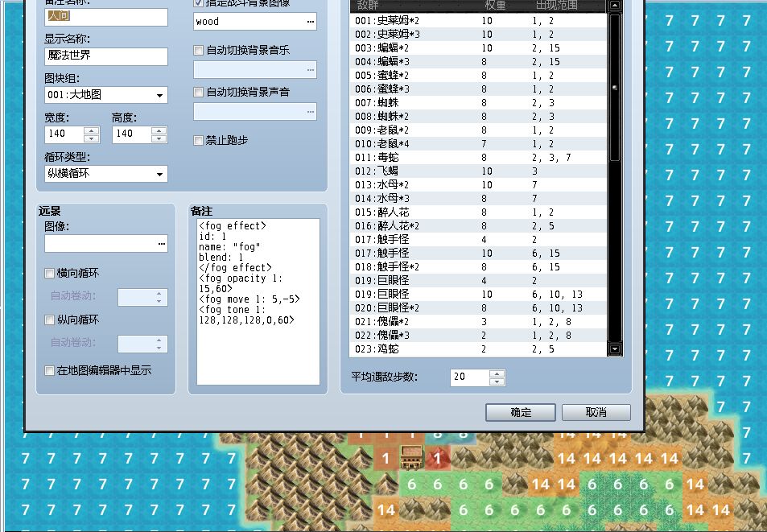The width and height of the screenshot is (767, 532).
Task: Select encounter row 015:醉人花
Action: (x=479, y=212)
